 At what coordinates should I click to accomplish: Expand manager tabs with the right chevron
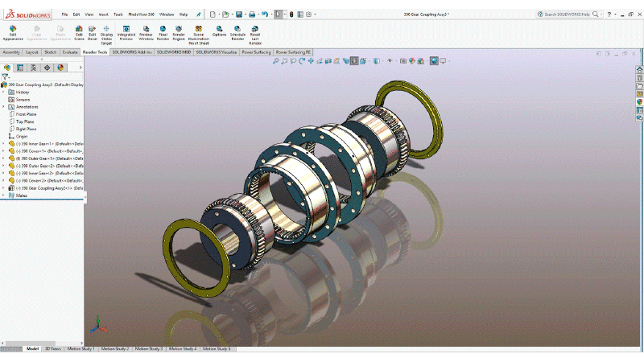click(x=80, y=68)
